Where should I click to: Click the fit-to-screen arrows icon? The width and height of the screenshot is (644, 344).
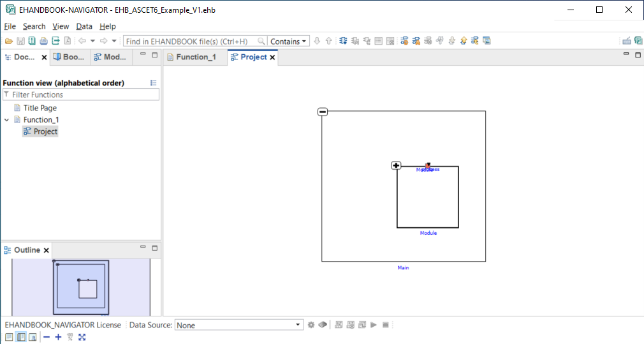click(x=82, y=337)
